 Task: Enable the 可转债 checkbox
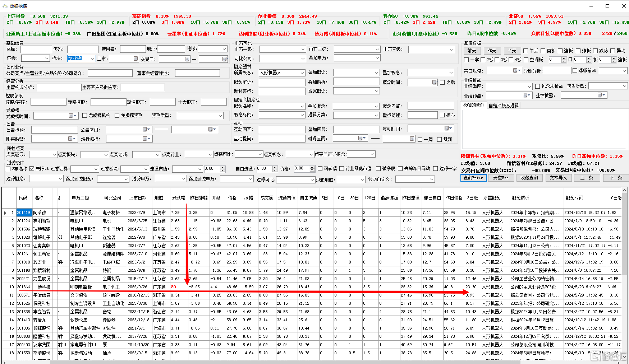click(320, 169)
